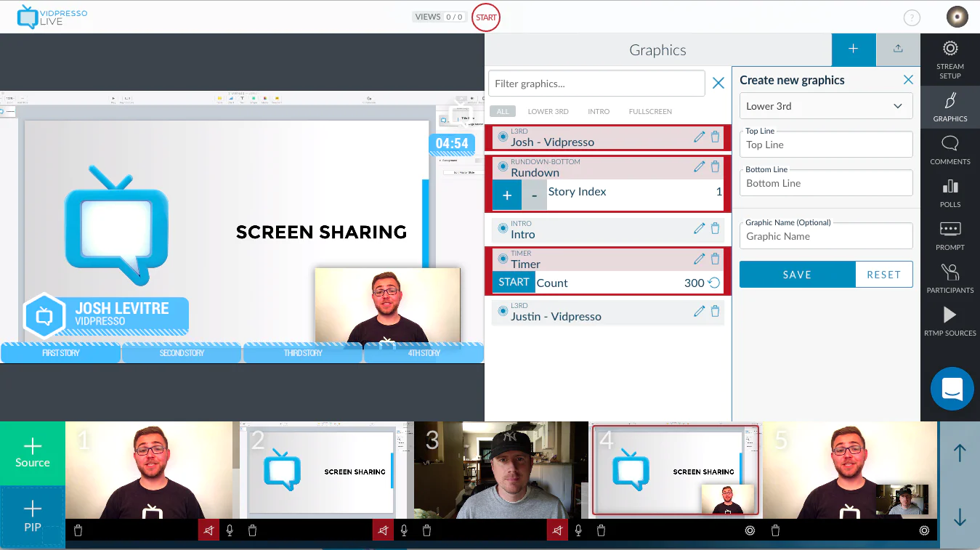This screenshot has height=550, width=980.
Task: Toggle microphone on source 3
Action: click(578, 530)
